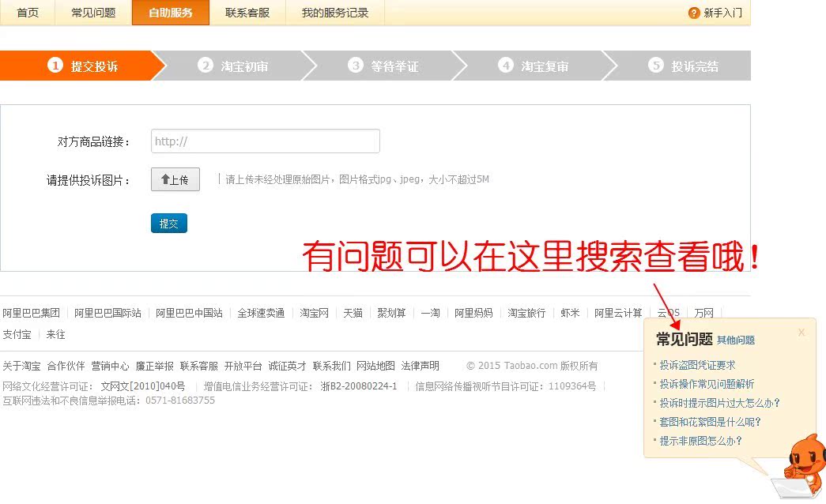Click the 文网文[2010]040号 license link

(x=143, y=386)
